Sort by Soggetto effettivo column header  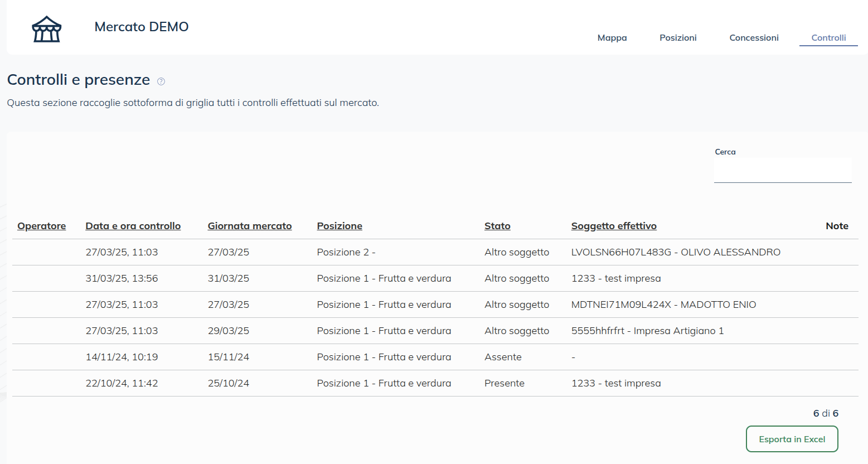click(x=614, y=226)
